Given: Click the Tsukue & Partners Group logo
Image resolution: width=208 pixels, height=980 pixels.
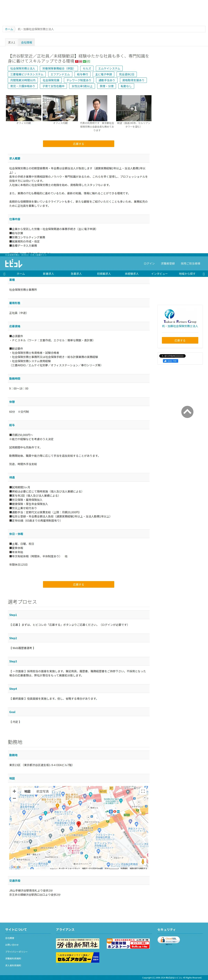Looking at the screenshot, I should [x=180, y=316].
